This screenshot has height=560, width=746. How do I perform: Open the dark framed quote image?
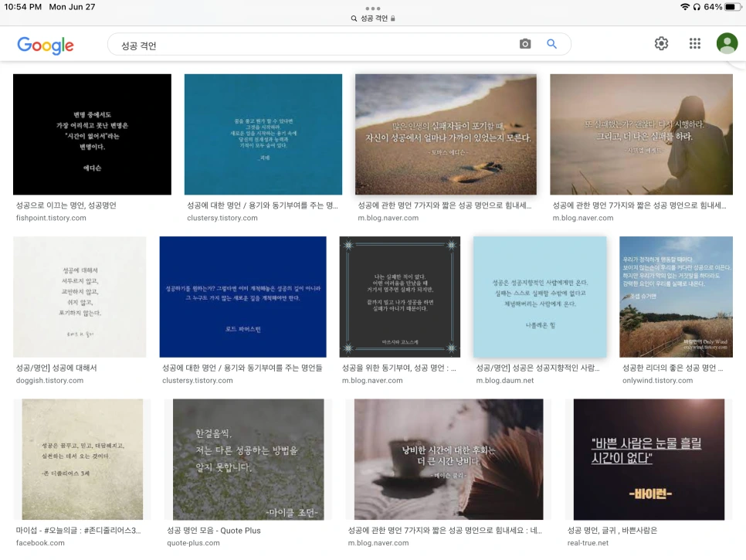(x=400, y=297)
